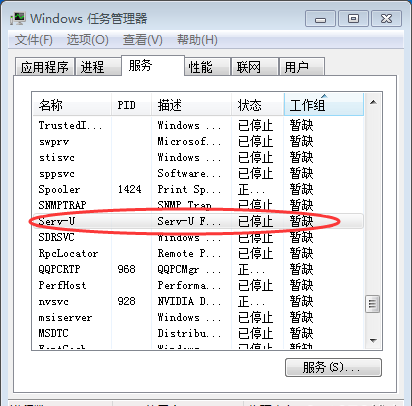Click the Task Manager title bar icon

(18, 19)
